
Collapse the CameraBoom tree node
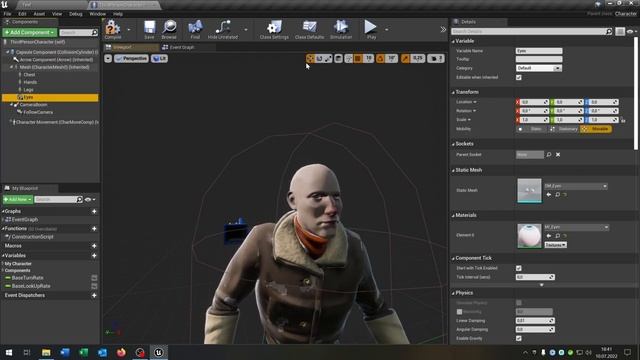point(11,105)
